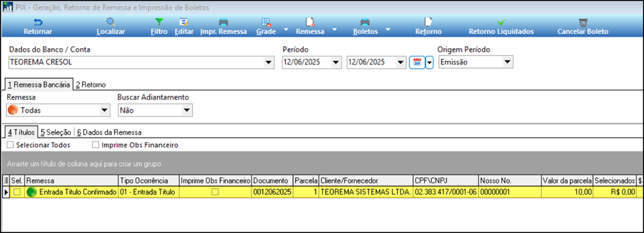This screenshot has height=233, width=644.
Task: Click the Nosso No. column header
Action: (509, 180)
